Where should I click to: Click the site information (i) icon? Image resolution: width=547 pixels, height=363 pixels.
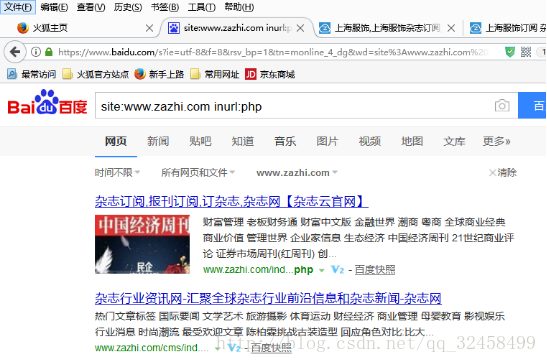click(x=36, y=52)
